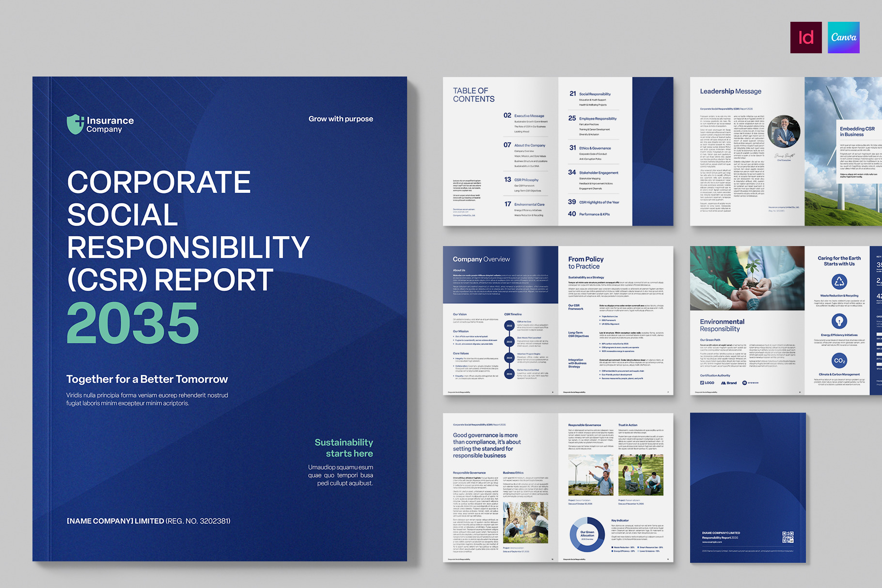Click the Canva logo icon

tap(843, 37)
